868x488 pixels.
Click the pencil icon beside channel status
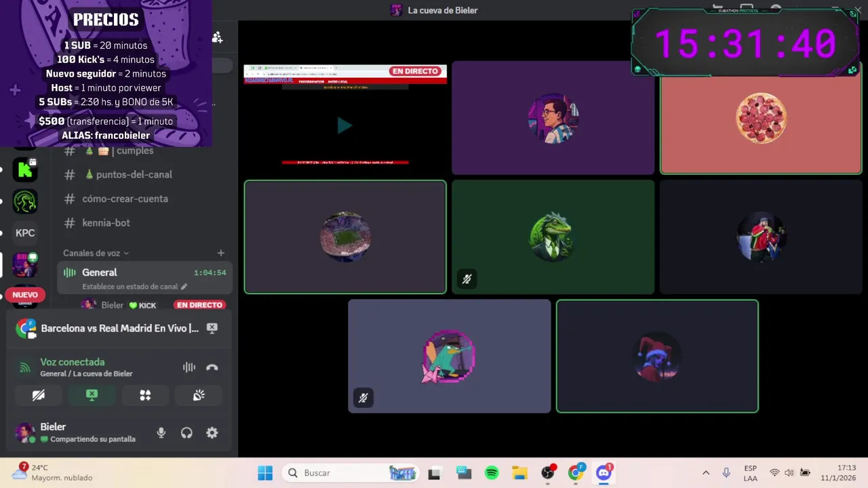tap(184, 287)
